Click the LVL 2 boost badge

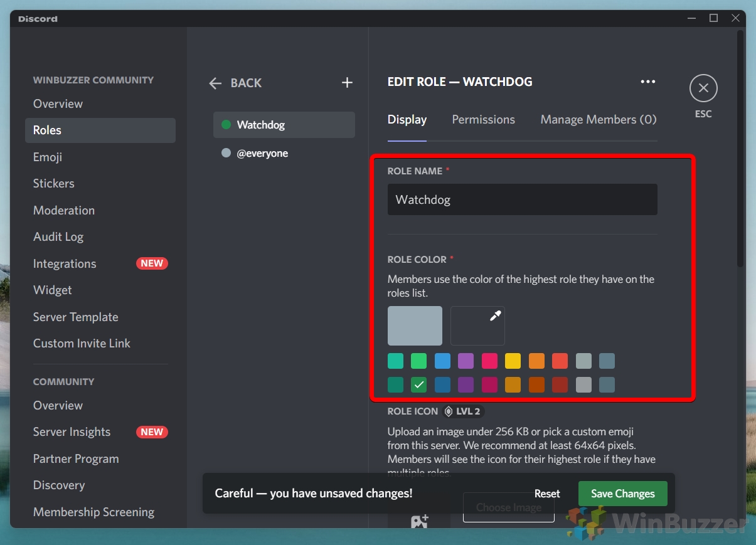pos(463,411)
